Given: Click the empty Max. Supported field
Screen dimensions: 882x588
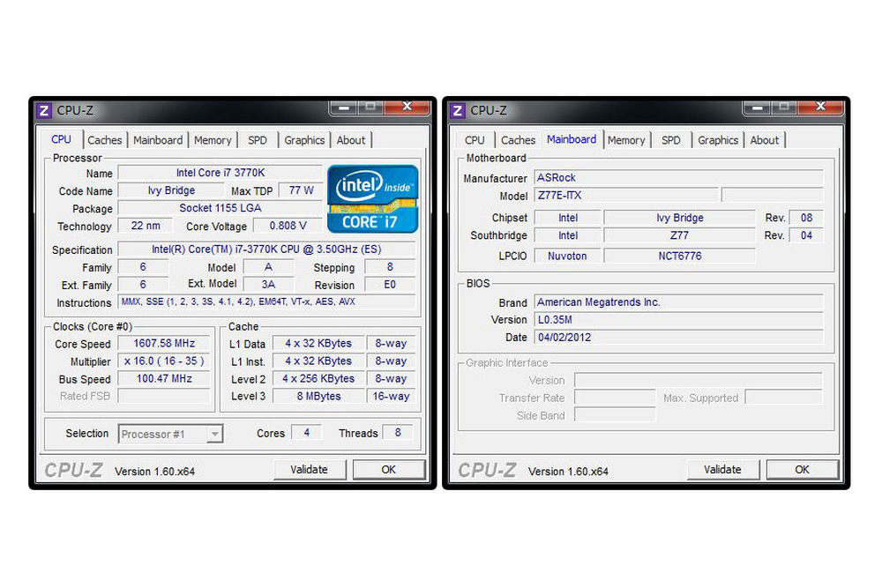Looking at the screenshot, I should [x=783, y=398].
